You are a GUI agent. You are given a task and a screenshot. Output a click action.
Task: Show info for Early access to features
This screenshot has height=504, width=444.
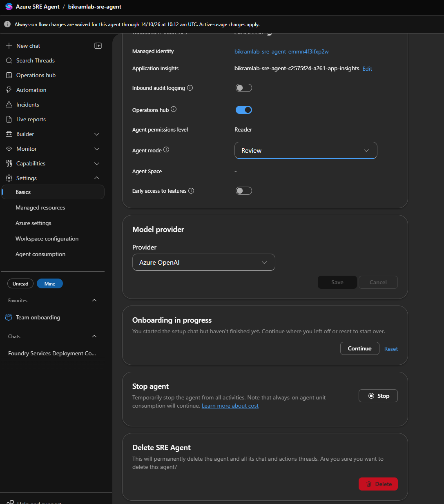click(191, 191)
